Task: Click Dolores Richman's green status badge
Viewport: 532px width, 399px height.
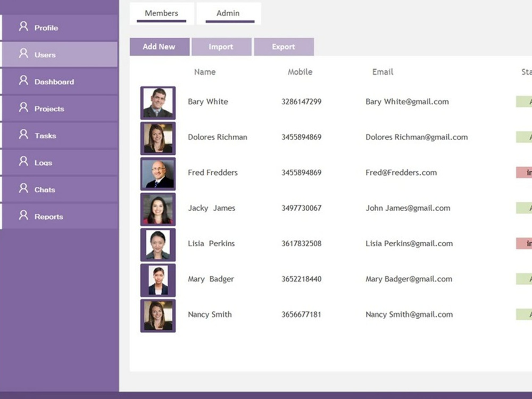Action: point(524,137)
